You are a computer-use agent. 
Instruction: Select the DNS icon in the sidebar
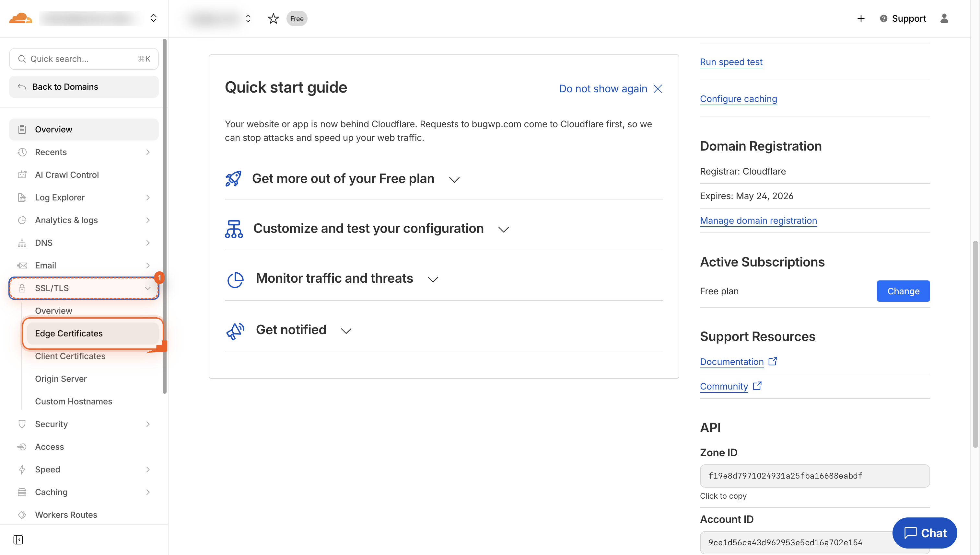[x=22, y=243]
